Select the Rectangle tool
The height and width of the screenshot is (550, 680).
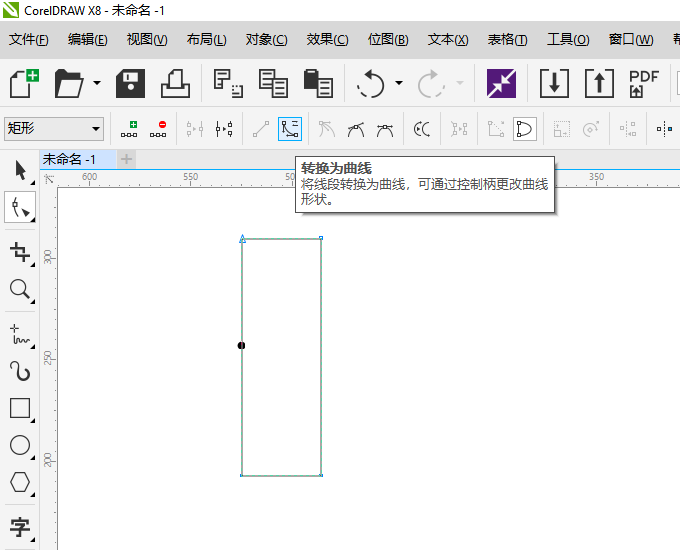[20, 408]
